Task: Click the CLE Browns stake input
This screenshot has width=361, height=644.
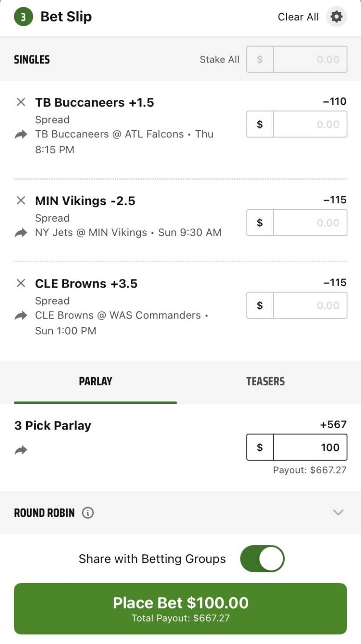Action: (x=310, y=306)
